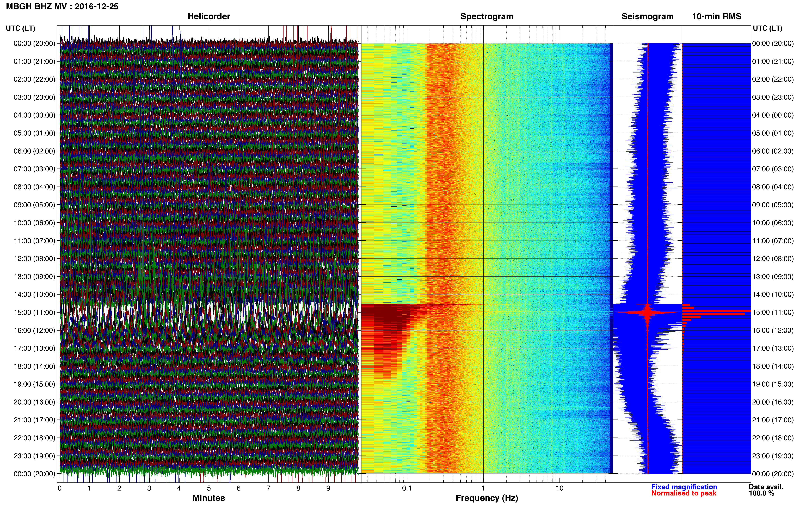Click the '0.1' tick on the Frequency axis
Viewport: 812px width, 508px height.
(407, 488)
